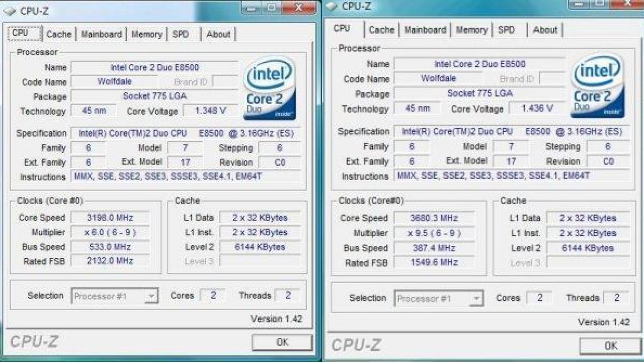Click the maximize button in left window title bar

272,8
